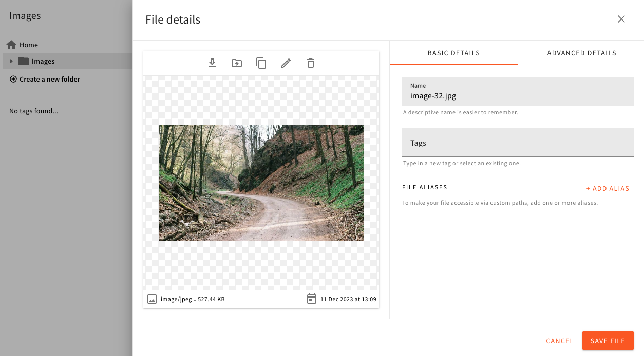644x356 pixels.
Task: Click the download file icon
Action: tap(212, 63)
